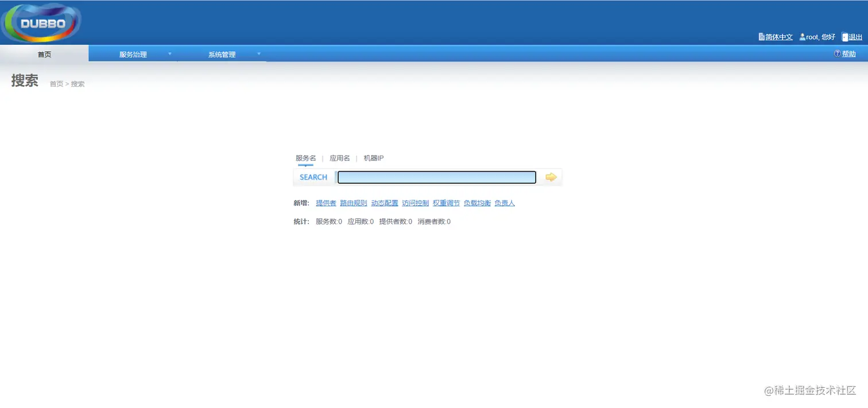The height and width of the screenshot is (408, 868).
Task: Select the 应用名 search tab
Action: tap(340, 158)
